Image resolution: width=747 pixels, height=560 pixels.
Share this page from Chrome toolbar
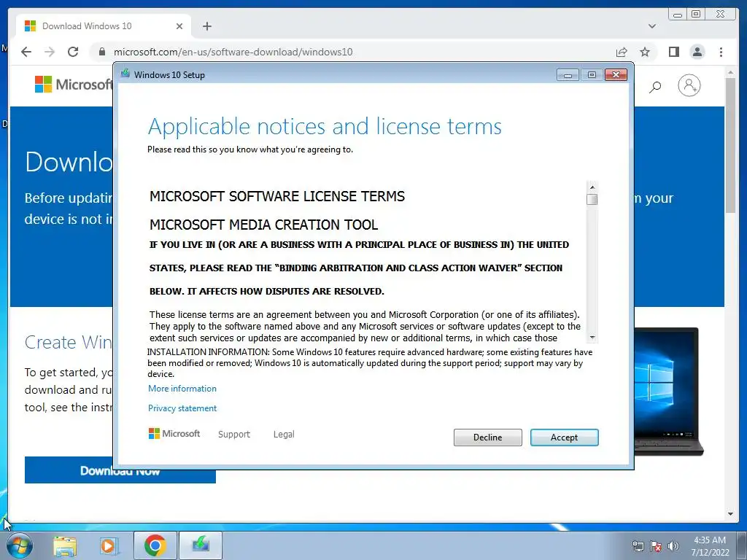pyautogui.click(x=622, y=52)
